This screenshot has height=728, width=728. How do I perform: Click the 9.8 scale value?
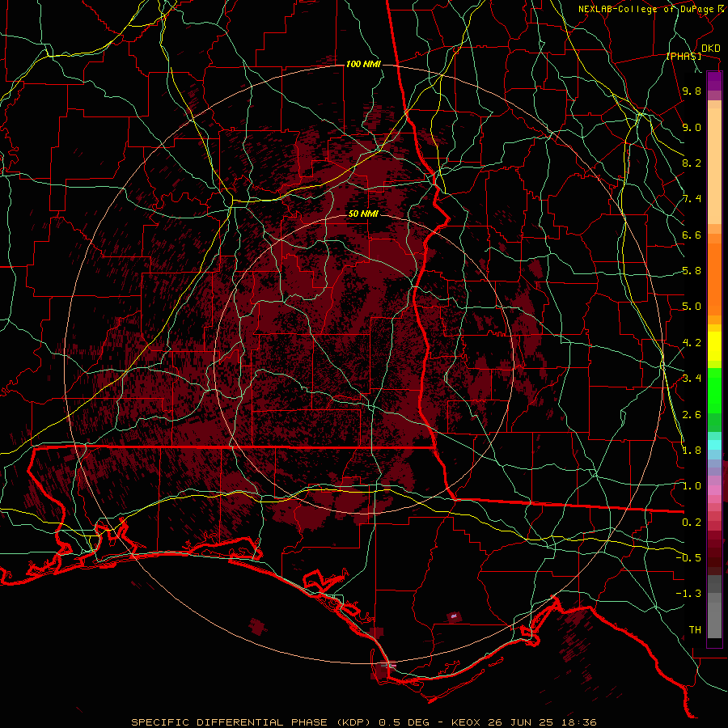pos(692,91)
